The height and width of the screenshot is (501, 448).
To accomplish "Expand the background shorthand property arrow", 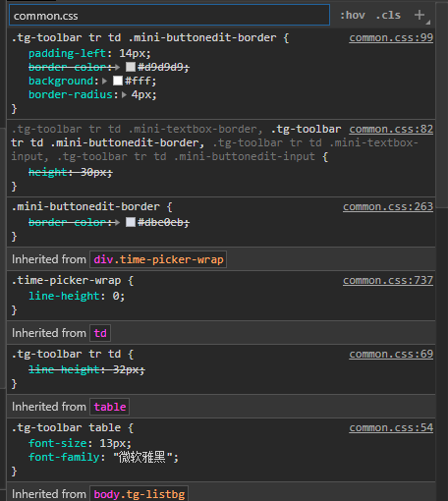I will click(x=104, y=81).
